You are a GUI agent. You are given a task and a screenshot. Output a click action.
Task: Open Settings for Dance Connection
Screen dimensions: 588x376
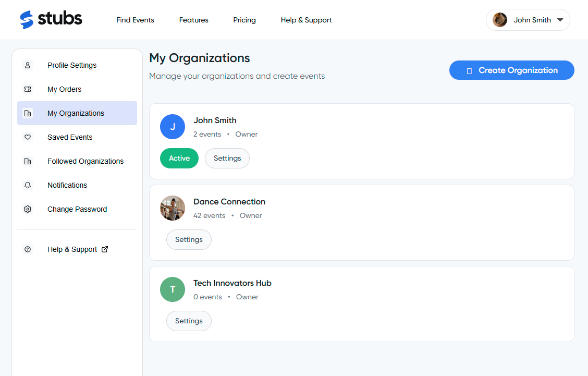click(189, 239)
